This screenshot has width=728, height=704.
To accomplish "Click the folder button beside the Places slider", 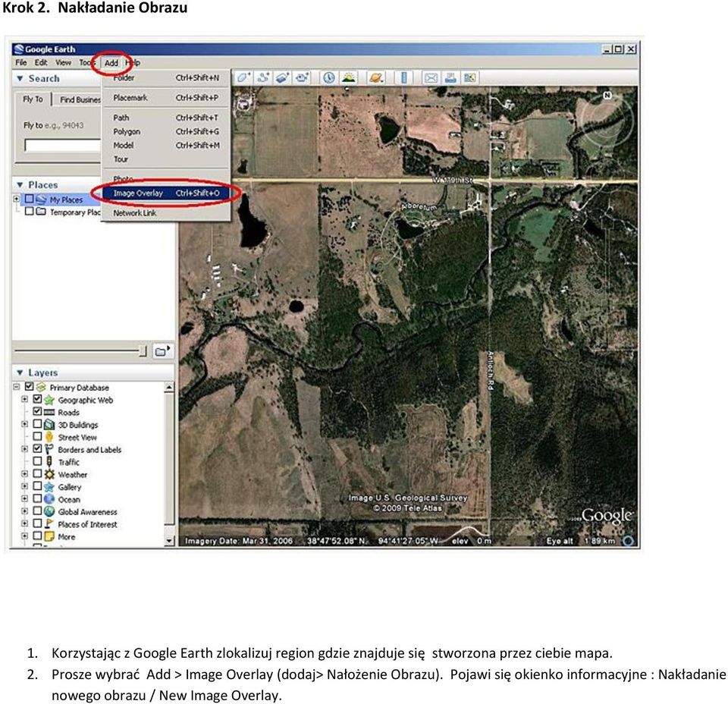I will coord(162,351).
